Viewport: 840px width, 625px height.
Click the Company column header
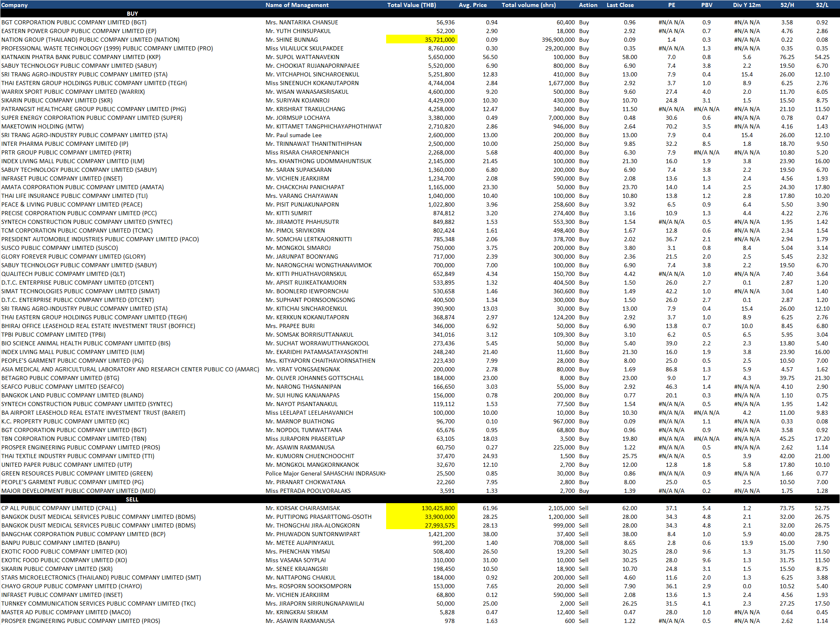coord(15,5)
